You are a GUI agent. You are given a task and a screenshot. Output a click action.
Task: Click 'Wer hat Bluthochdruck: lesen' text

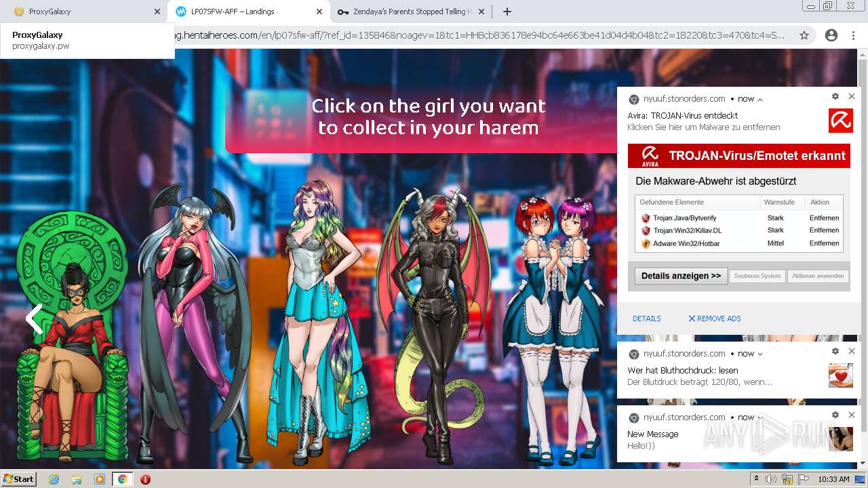pyautogui.click(x=682, y=371)
